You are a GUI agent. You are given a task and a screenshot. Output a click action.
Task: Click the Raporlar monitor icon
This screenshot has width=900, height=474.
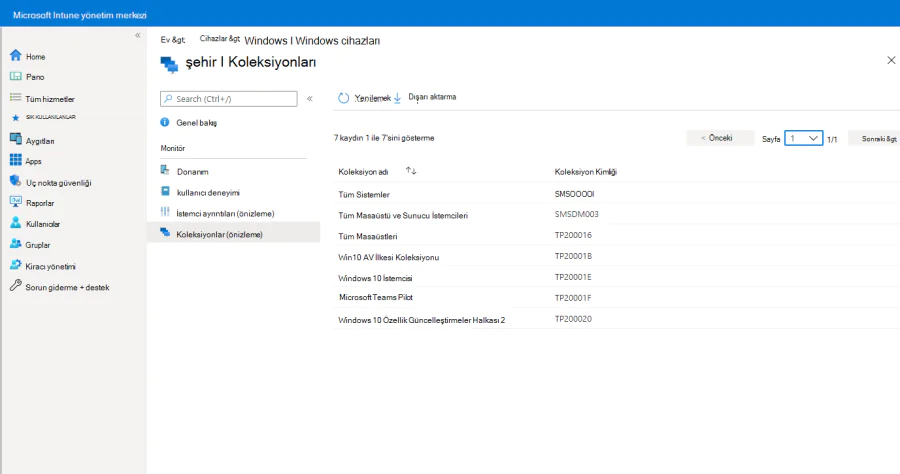point(15,202)
